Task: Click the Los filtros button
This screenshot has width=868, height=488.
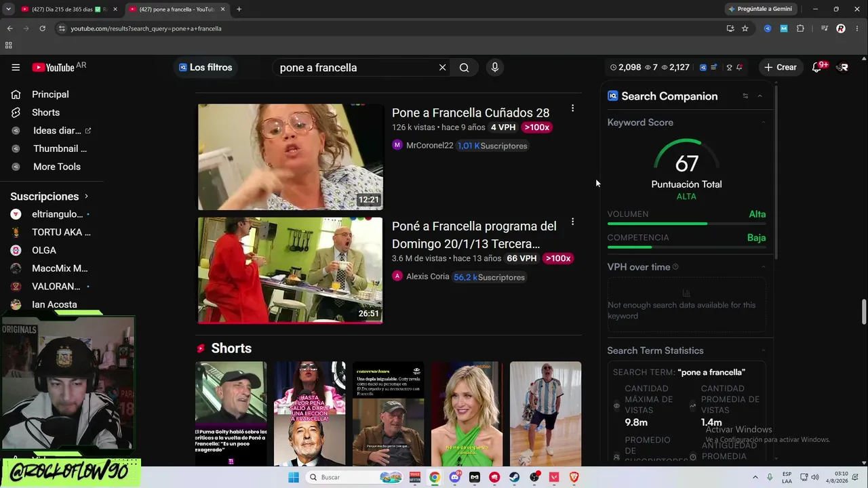Action: 205,67
